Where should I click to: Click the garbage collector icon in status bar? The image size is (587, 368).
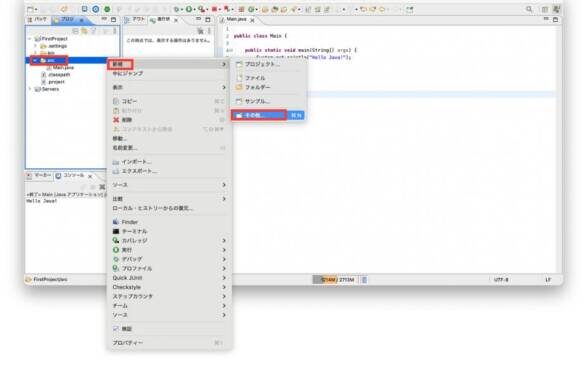pyautogui.click(x=364, y=280)
